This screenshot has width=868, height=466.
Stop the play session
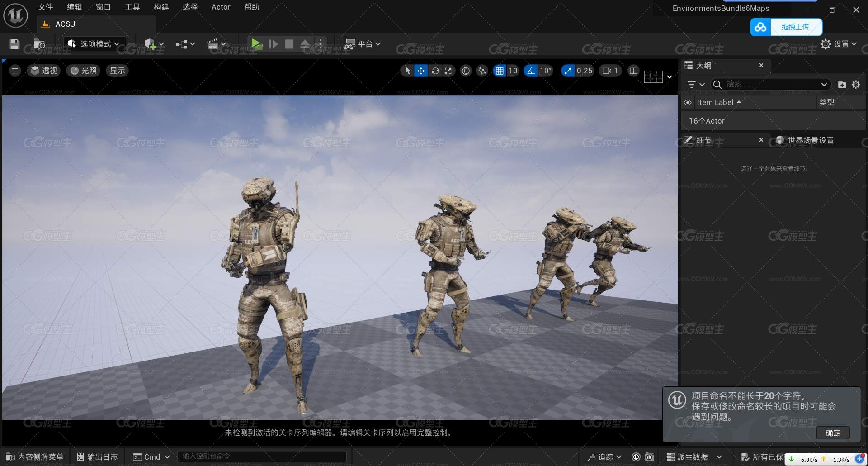289,44
